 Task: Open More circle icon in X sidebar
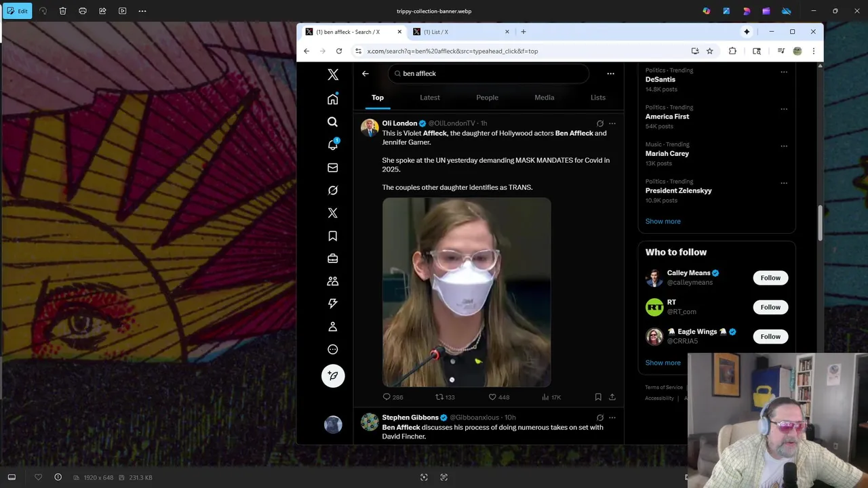[333, 350]
